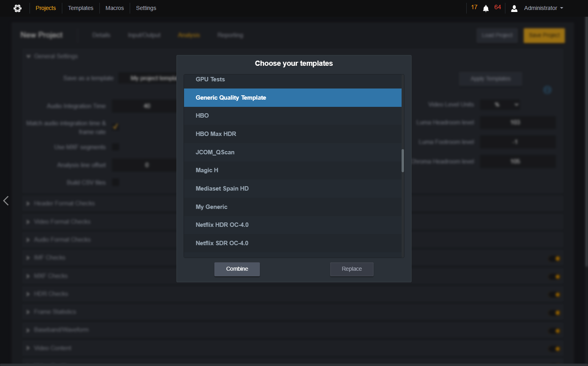
Task: Select the Netflix HDR OC-4.0 template
Action: [293, 225]
